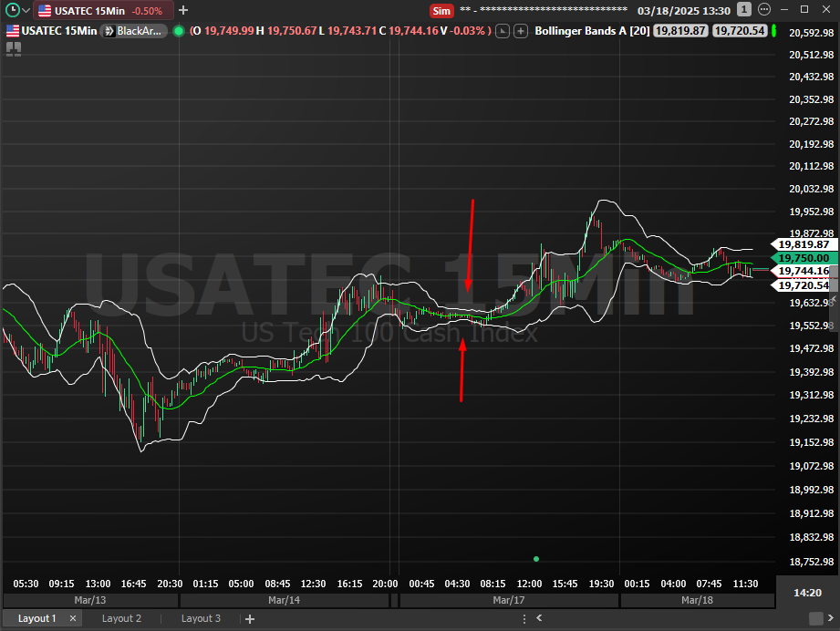840x631 pixels.
Task: Click the numbered 1 badge in title bar
Action: coord(744,10)
